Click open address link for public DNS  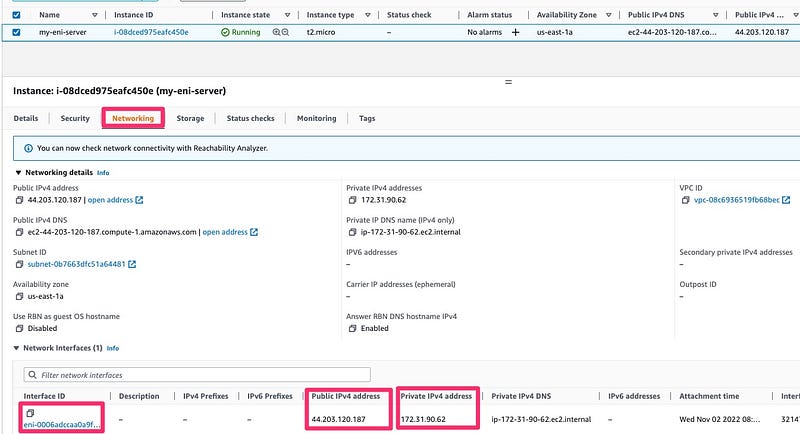pos(225,232)
